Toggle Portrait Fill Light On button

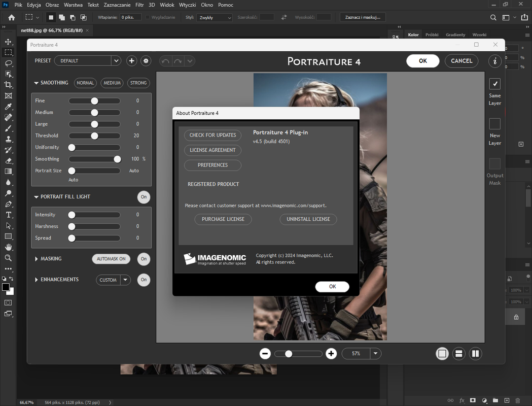tap(144, 197)
